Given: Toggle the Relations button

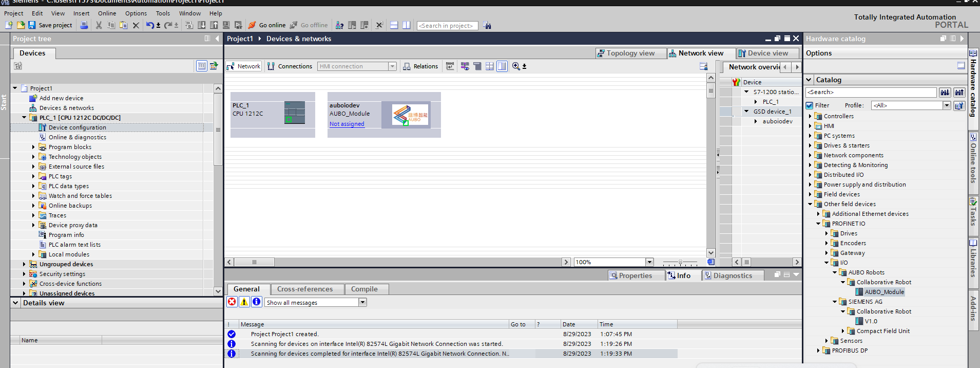Looking at the screenshot, I should [x=420, y=66].
